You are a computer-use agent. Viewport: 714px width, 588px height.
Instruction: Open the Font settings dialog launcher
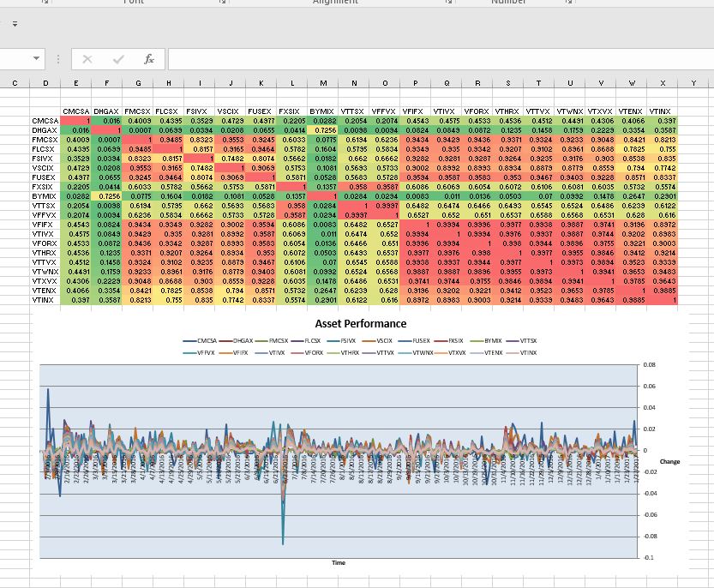(x=221, y=3)
